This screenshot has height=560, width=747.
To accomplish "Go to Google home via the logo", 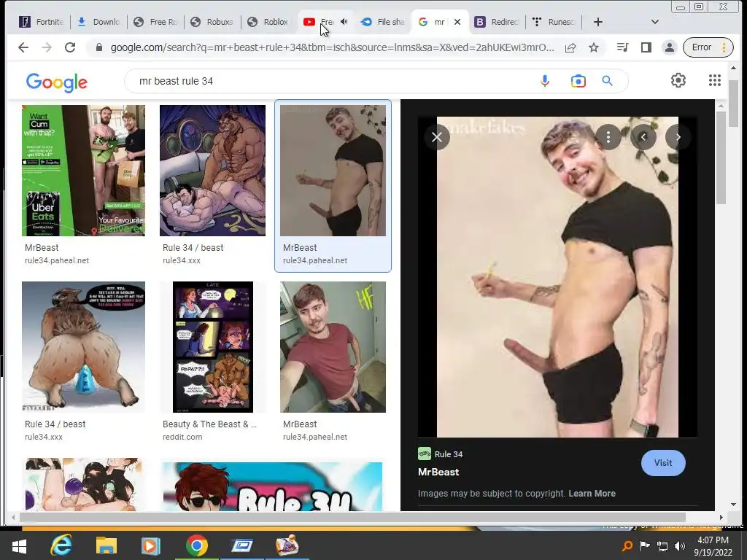I will click(57, 82).
